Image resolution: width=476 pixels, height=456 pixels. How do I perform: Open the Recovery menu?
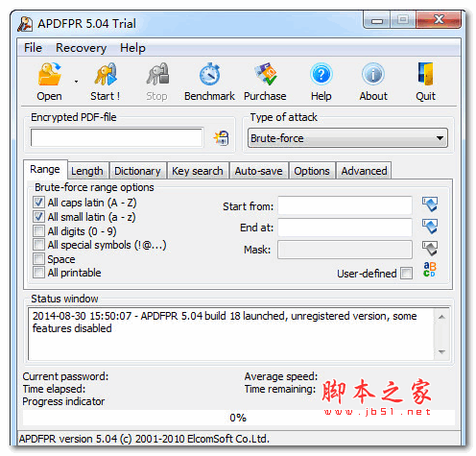(x=81, y=48)
